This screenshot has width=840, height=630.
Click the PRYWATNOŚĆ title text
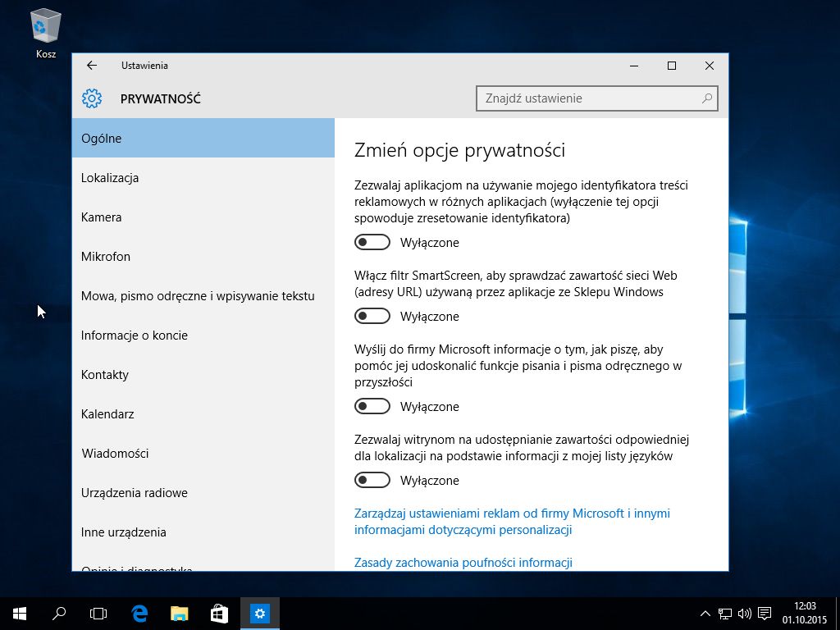tap(160, 98)
